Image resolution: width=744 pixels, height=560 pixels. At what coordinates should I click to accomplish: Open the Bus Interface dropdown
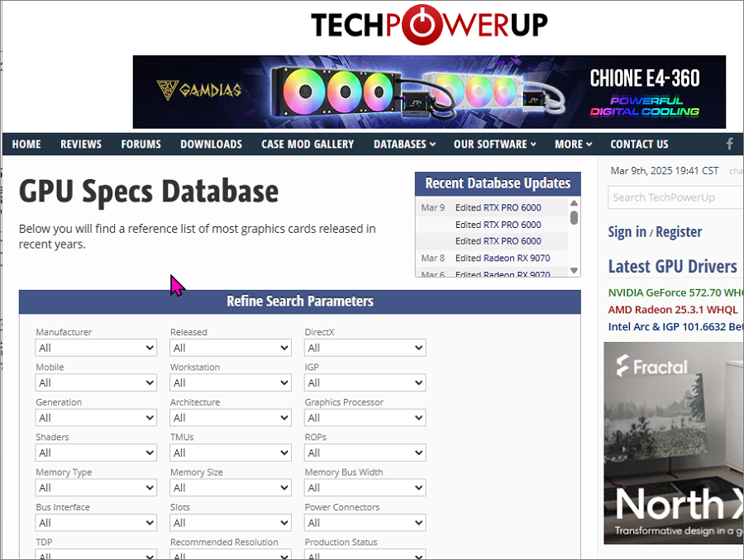(96, 523)
